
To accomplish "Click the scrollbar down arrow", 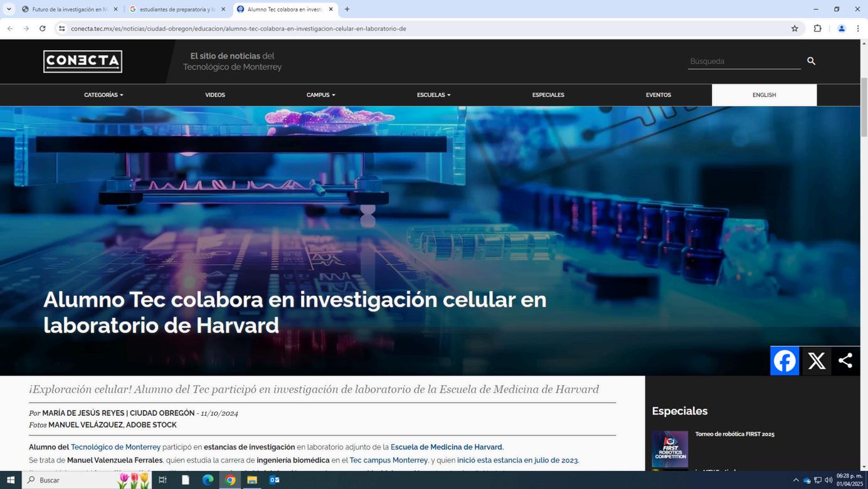I will tap(864, 466).
